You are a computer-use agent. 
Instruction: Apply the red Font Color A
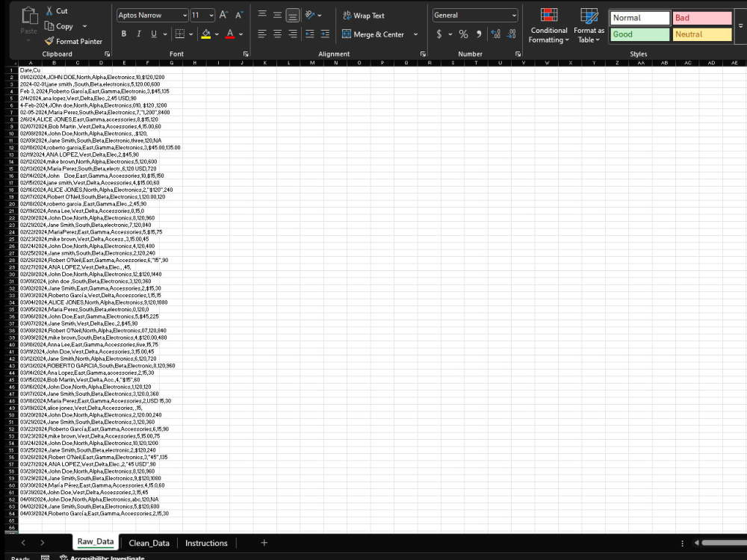click(x=229, y=34)
